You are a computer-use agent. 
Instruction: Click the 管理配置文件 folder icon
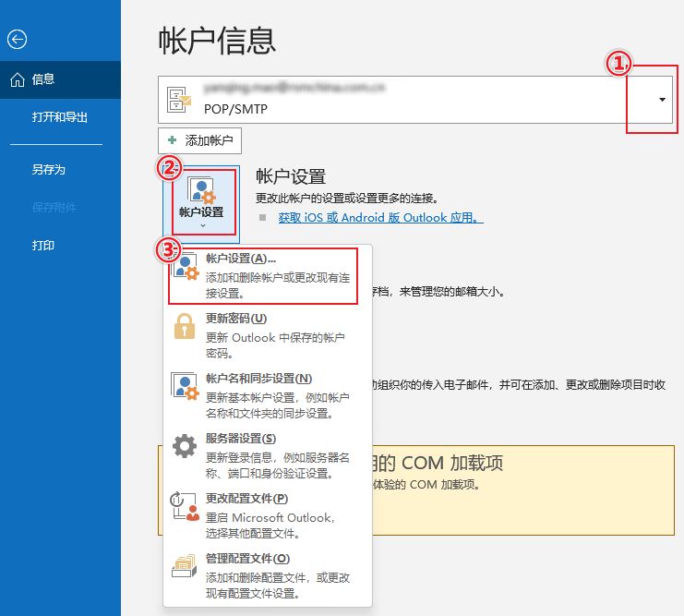186,566
